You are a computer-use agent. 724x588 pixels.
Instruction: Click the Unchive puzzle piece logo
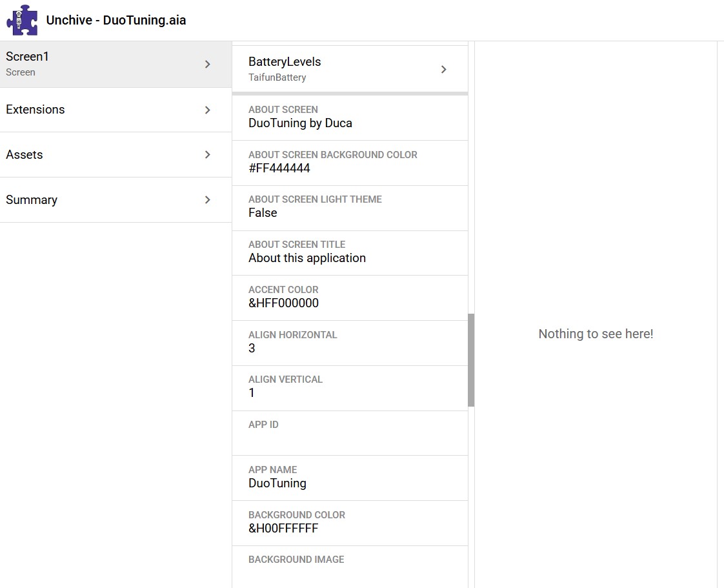(22, 20)
